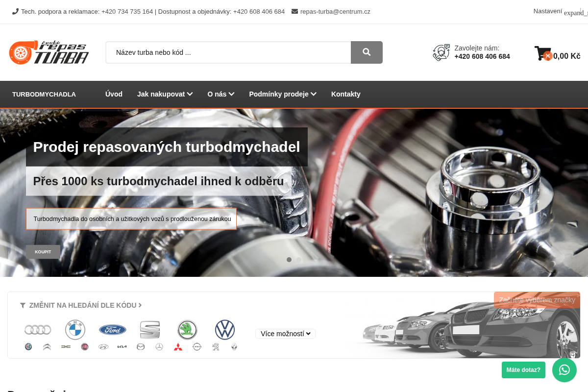Go to the Český Repas Turba logo homepage

click(49, 52)
